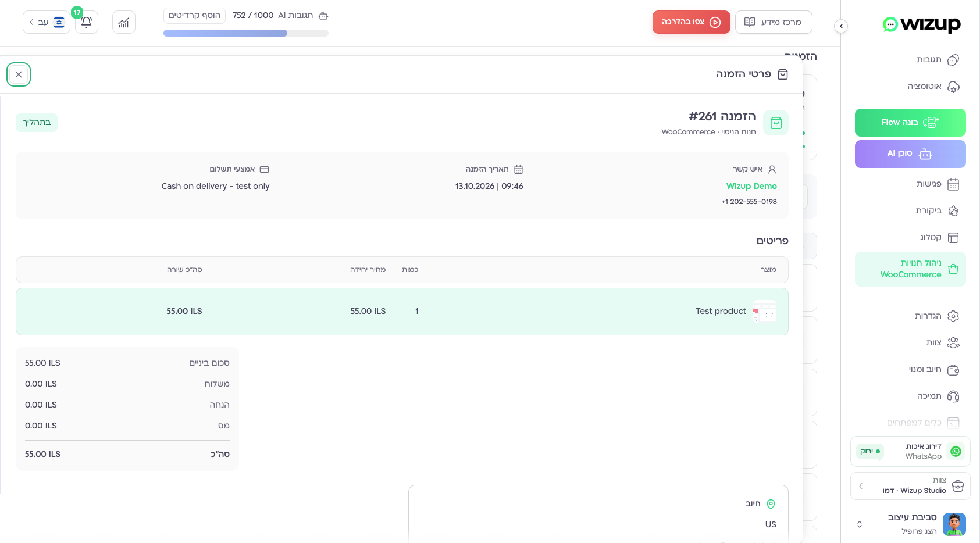Click the Cash on delivery - test only text
The width and height of the screenshot is (980, 543).
pyautogui.click(x=216, y=186)
